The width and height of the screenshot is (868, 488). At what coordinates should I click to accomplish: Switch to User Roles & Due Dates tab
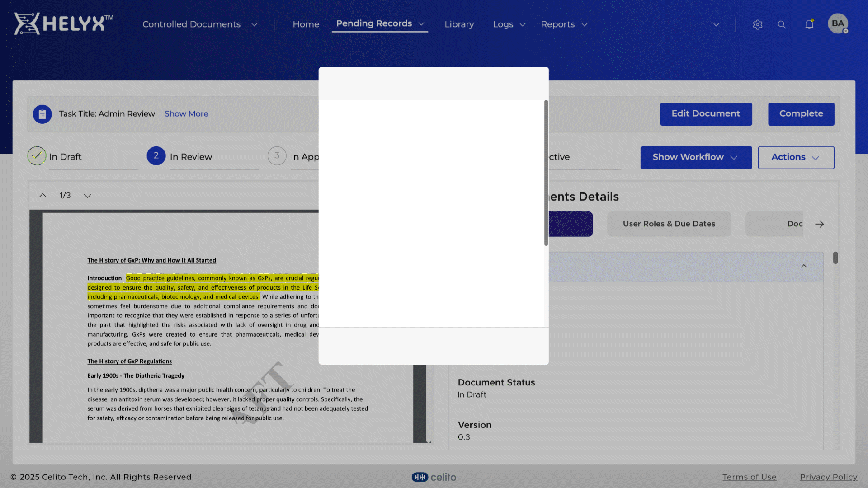669,224
